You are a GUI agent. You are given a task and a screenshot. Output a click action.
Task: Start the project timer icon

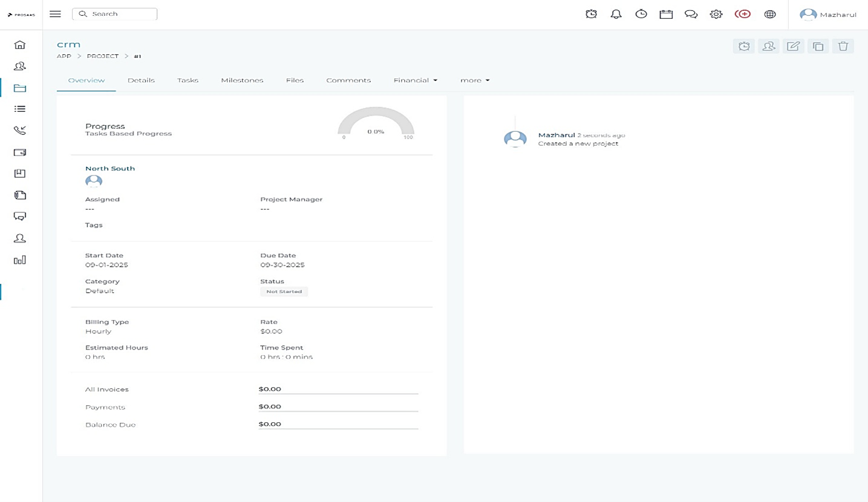pos(743,45)
